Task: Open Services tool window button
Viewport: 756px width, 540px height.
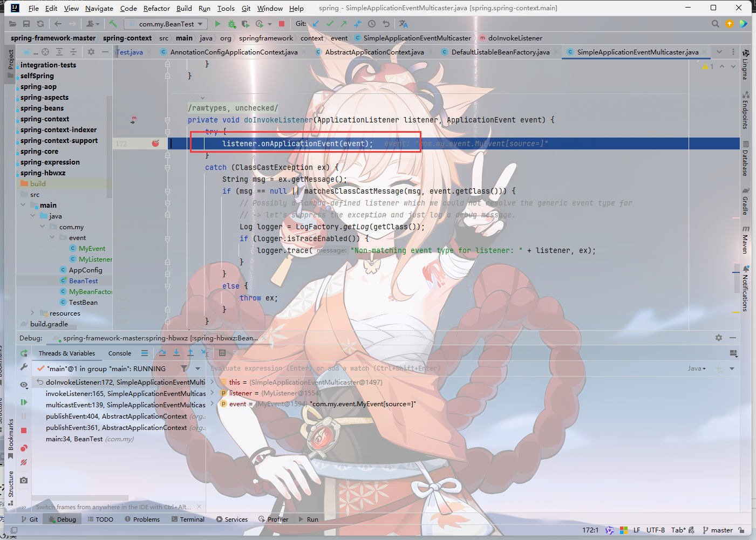Action: (231, 519)
